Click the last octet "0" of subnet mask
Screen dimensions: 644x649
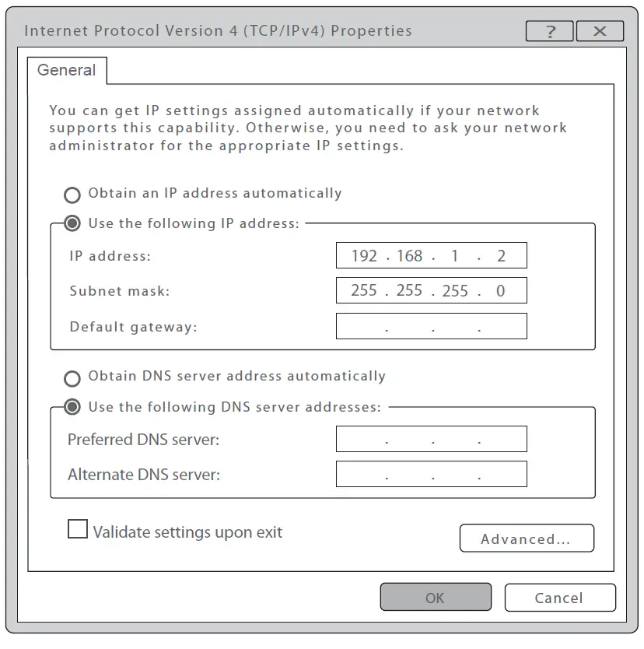point(500,290)
